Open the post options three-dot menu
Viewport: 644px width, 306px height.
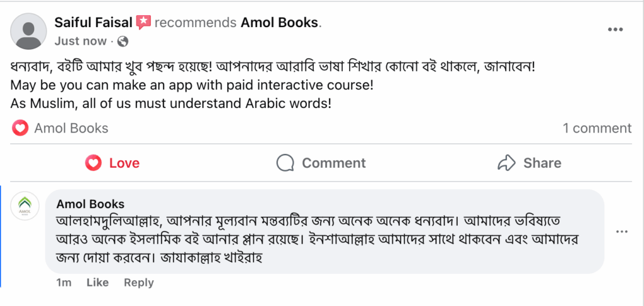point(615,30)
